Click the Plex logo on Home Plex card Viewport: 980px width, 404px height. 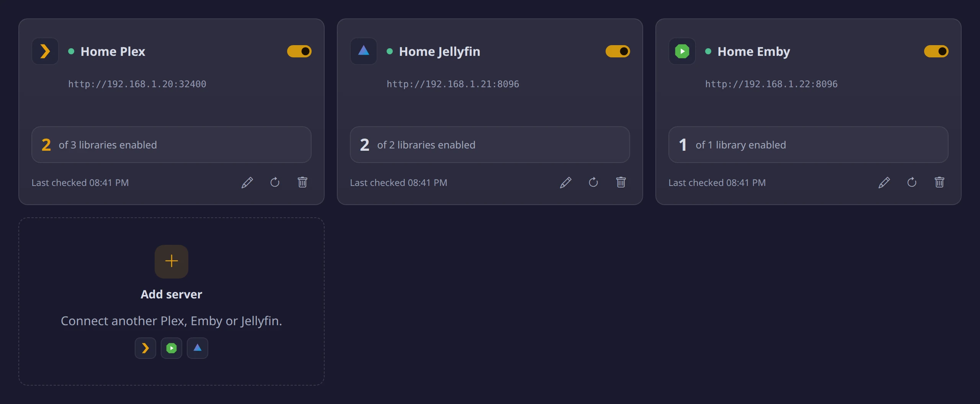click(45, 51)
